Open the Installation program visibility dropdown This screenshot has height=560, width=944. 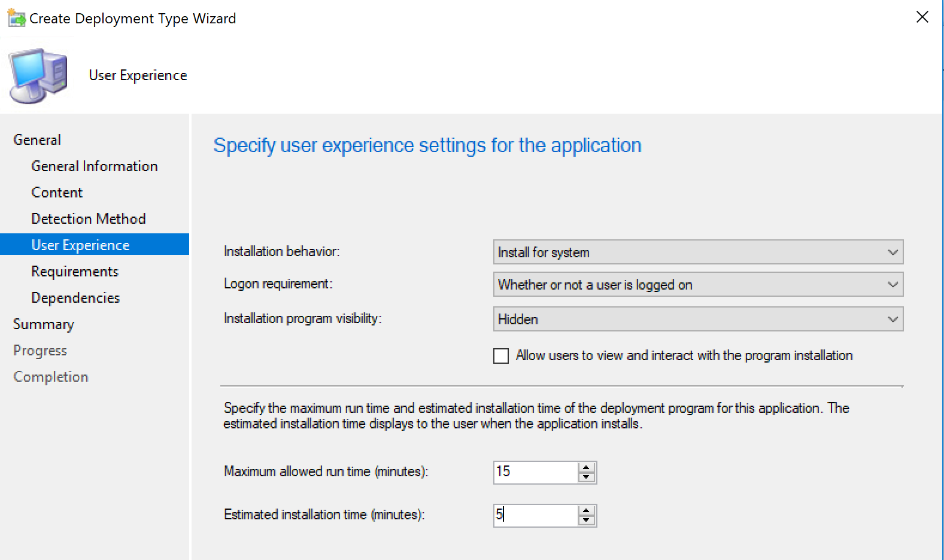click(x=698, y=319)
